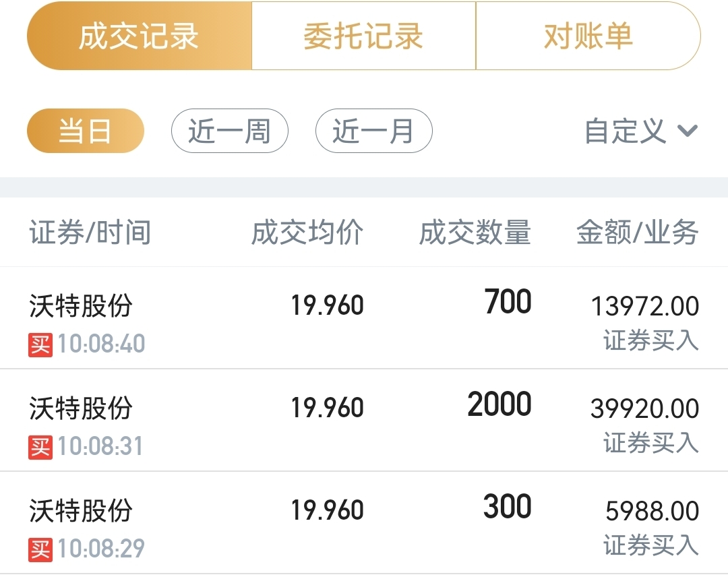This screenshot has height=579, width=728.
Task: Click the red 买 icon at 10:08:40
Action: tap(40, 344)
